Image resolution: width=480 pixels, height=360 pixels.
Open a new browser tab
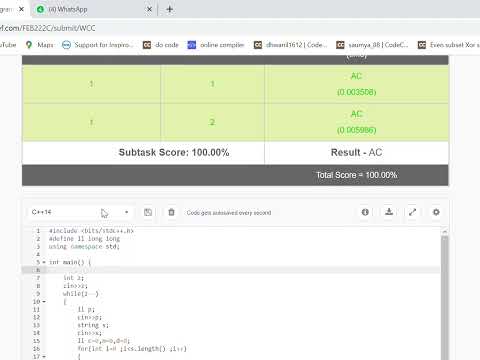[x=169, y=9]
